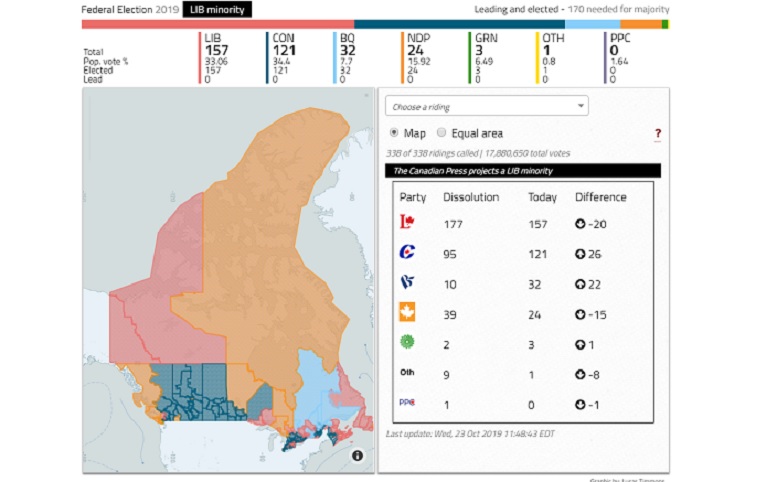This screenshot has width=777, height=482.
Task: Click the Canadian Press projects LIB minority banner
Action: click(523, 171)
